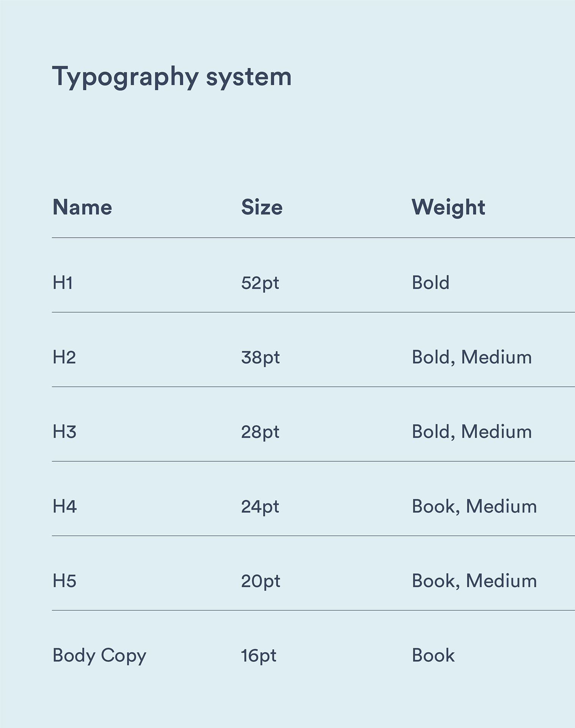Select the H2 row name

point(64,358)
